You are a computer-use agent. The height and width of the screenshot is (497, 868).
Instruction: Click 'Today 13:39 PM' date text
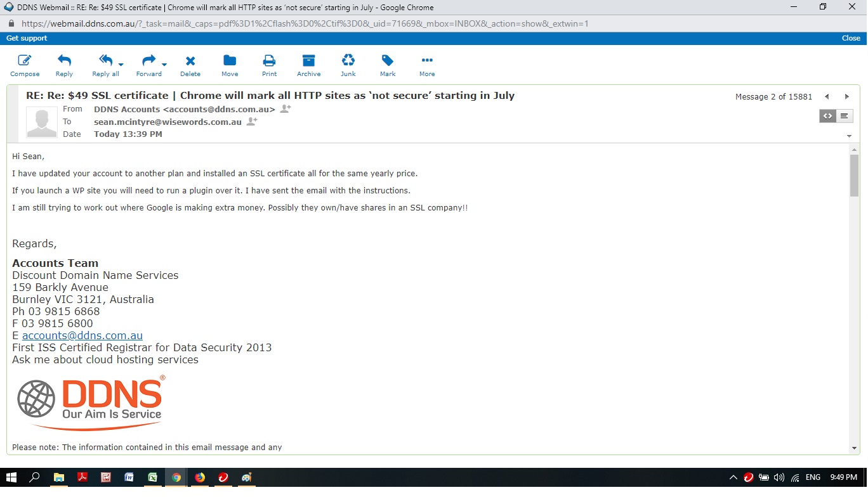point(128,134)
